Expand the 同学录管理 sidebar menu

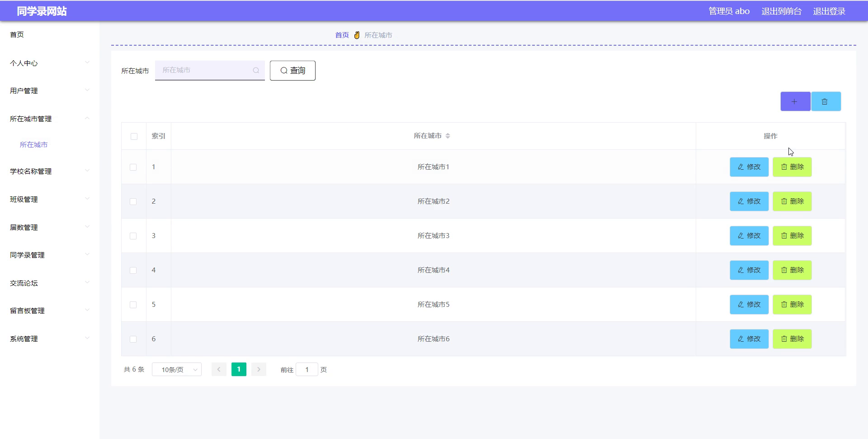(50, 255)
